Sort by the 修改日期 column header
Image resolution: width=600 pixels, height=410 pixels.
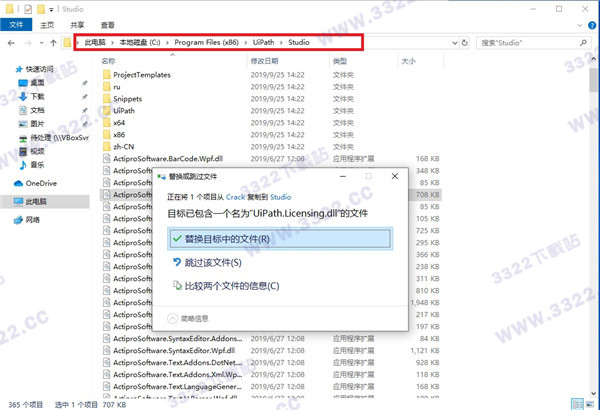[264, 61]
